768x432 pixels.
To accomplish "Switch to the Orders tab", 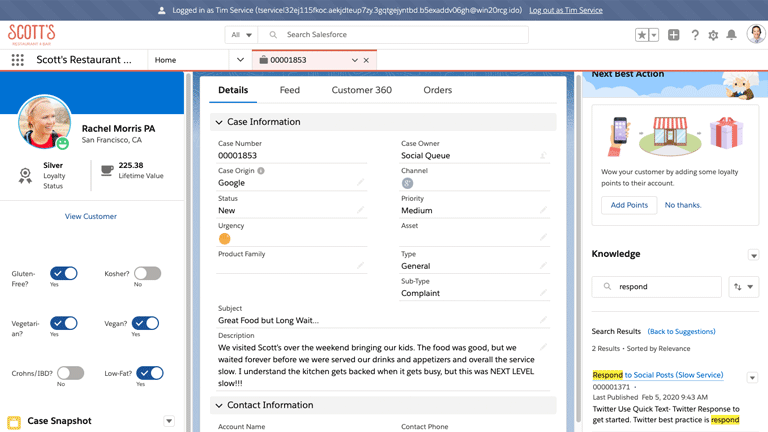I will pos(437,90).
